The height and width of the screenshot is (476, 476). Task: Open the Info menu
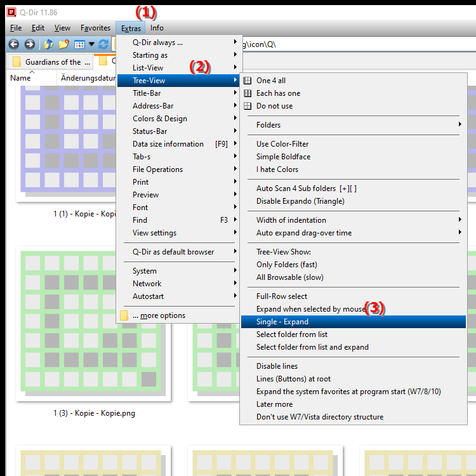(157, 28)
